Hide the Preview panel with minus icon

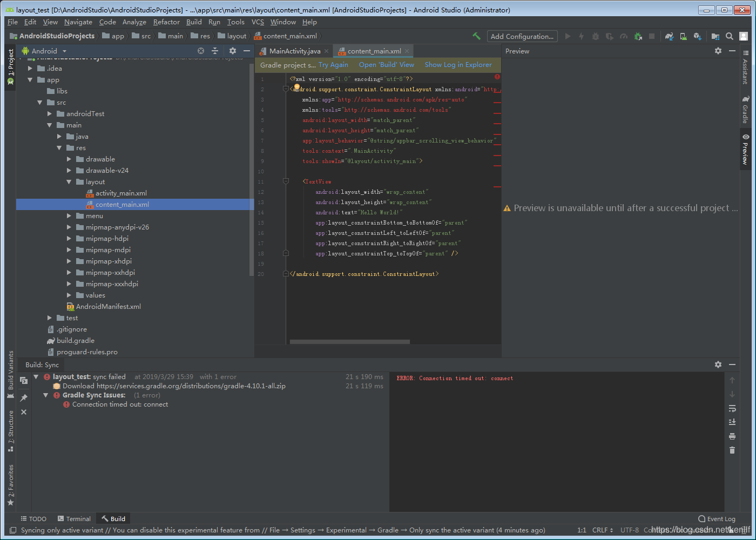(x=732, y=51)
